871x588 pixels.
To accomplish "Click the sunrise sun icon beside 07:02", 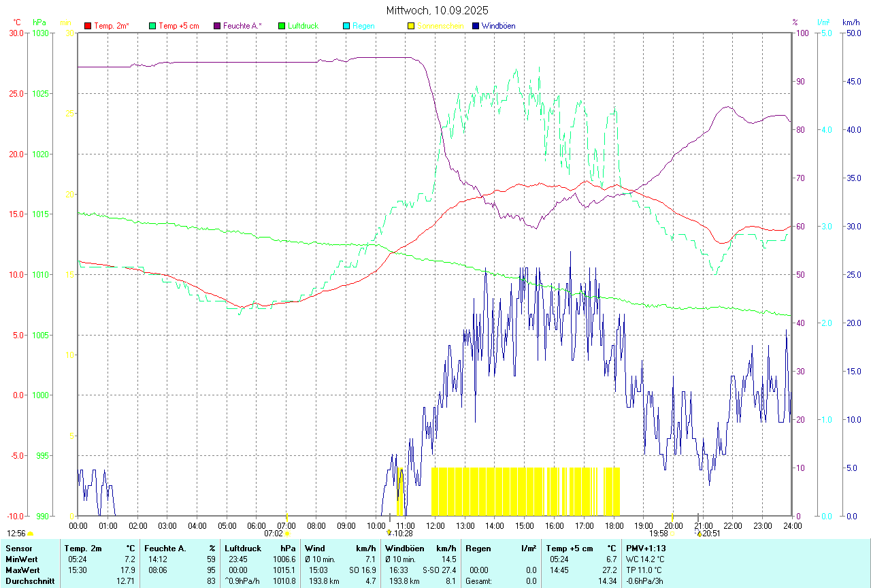I will pos(287,534).
